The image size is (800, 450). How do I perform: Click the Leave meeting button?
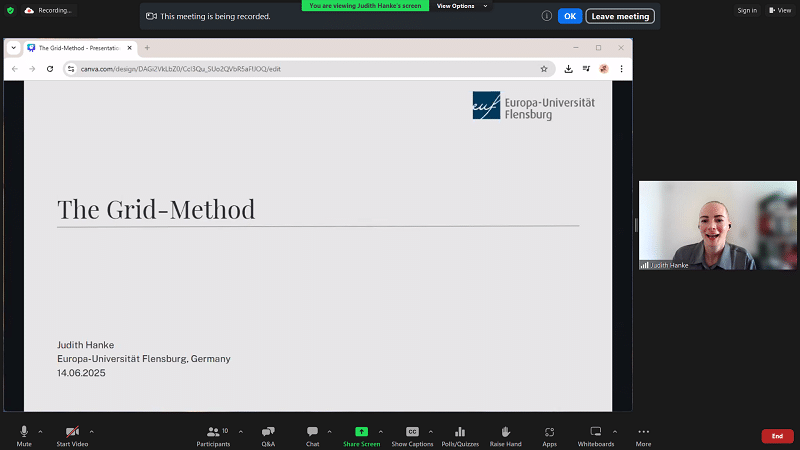pyautogui.click(x=620, y=16)
